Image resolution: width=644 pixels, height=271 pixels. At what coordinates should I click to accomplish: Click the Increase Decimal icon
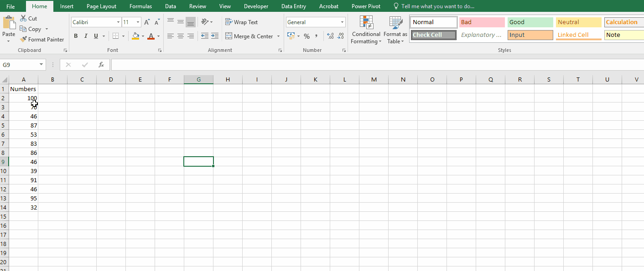[330, 36]
